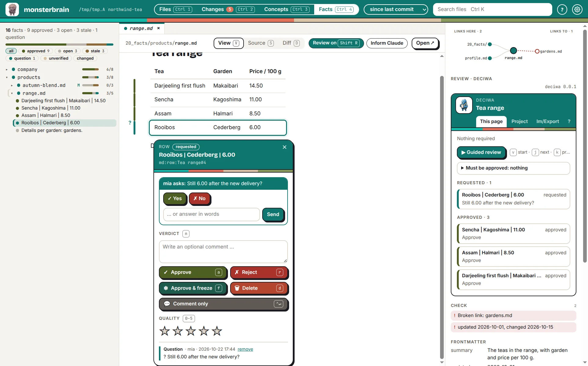
Task: Click the profile.md graph node
Action: coord(490,58)
